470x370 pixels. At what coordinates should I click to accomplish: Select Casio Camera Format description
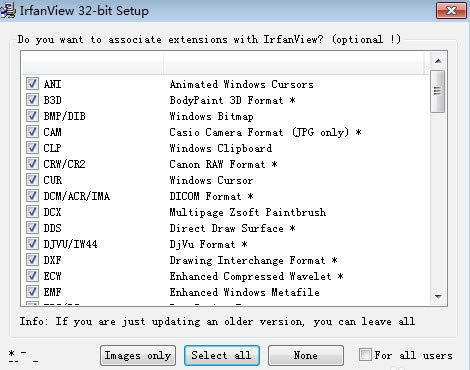(265, 132)
